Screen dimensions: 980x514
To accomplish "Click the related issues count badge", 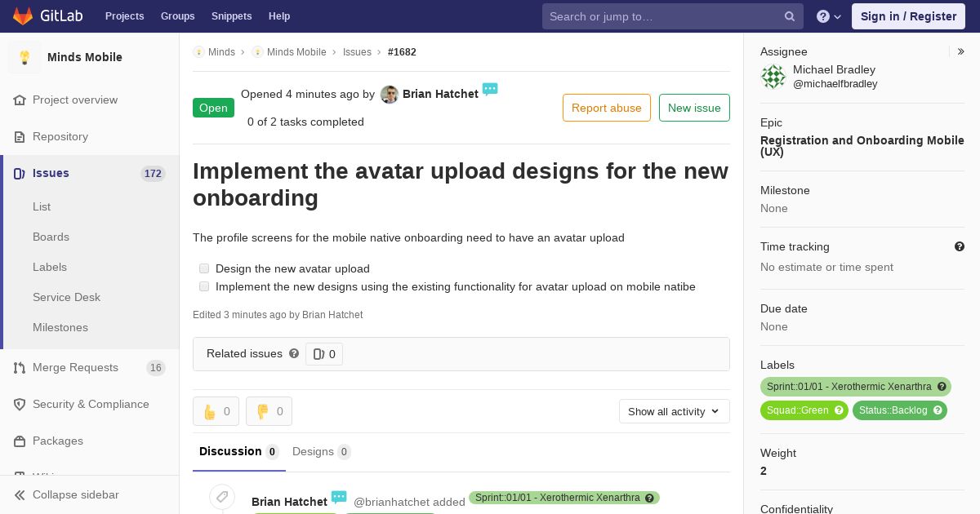I will click(x=324, y=354).
